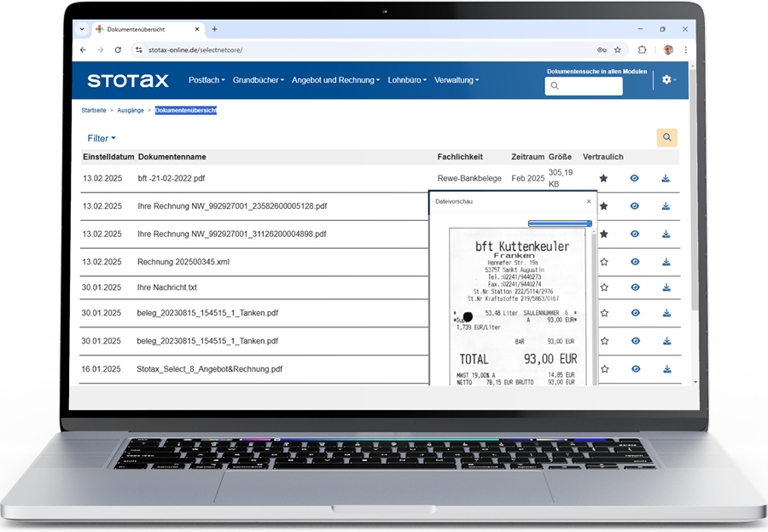Download Ihre Nachricht.txt
The width and height of the screenshot is (768, 532).
coord(666,287)
